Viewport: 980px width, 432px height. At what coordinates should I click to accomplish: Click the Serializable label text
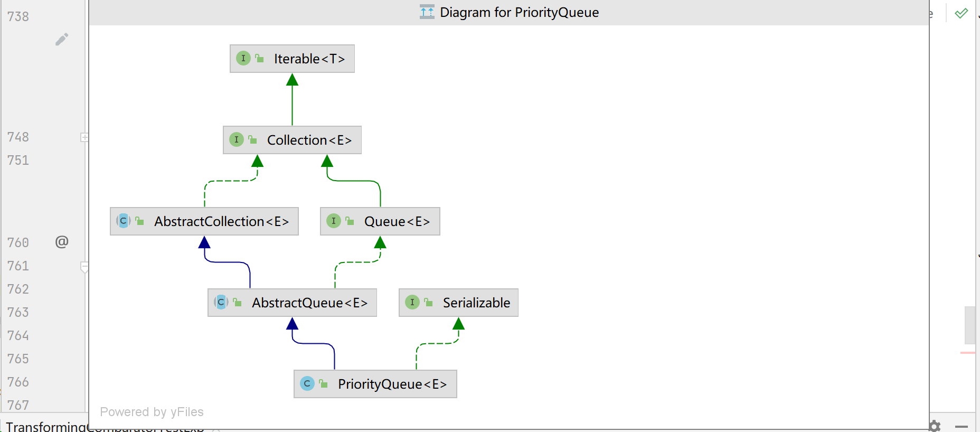click(476, 303)
